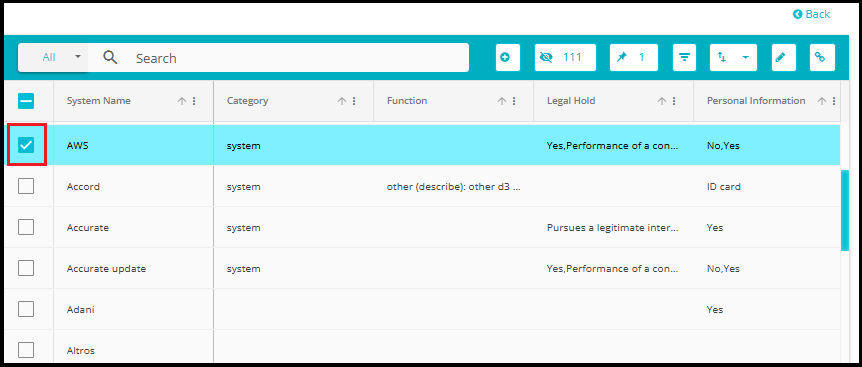Click the search magnifier icon
862x367 pixels.
click(x=110, y=57)
